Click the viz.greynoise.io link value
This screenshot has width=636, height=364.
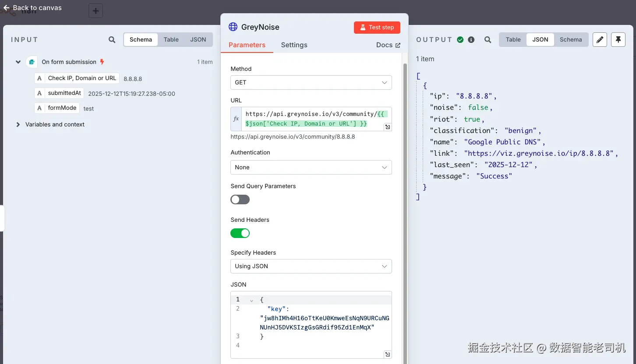[x=539, y=154]
